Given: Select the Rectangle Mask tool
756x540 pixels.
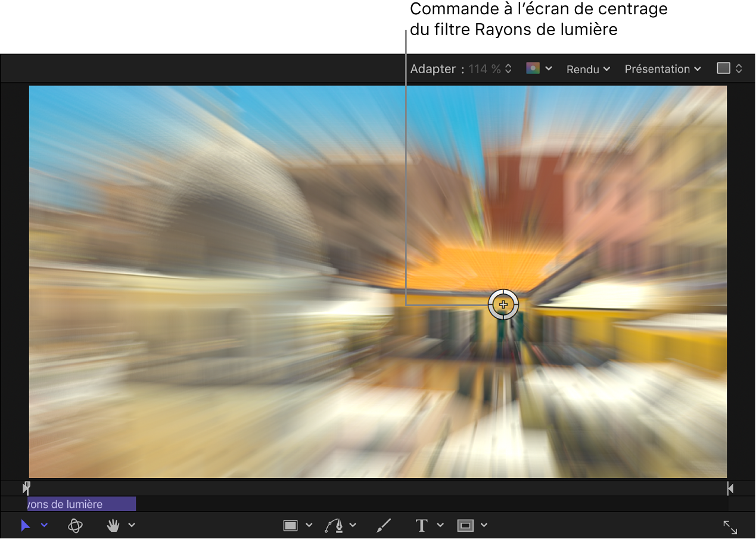Looking at the screenshot, I should tap(465, 525).
